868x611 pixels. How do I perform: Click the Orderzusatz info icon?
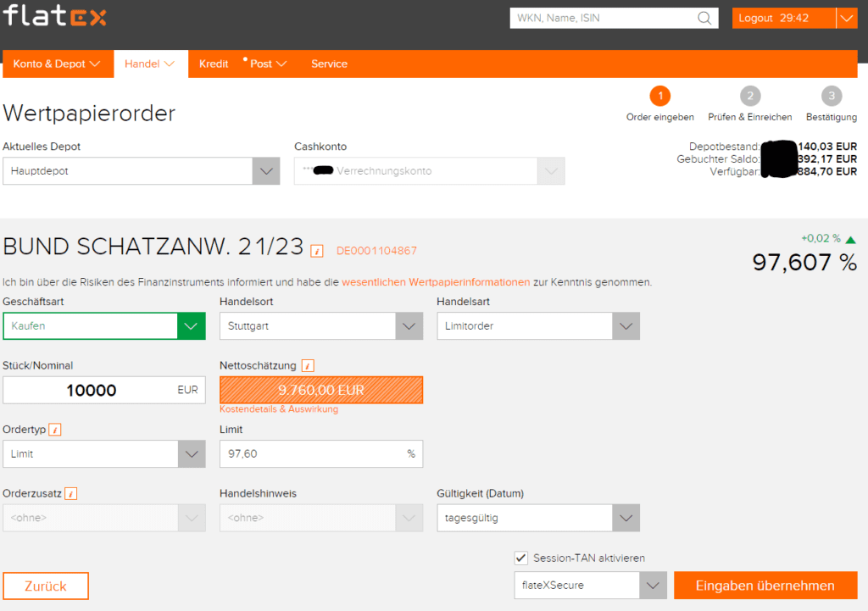pyautogui.click(x=71, y=493)
